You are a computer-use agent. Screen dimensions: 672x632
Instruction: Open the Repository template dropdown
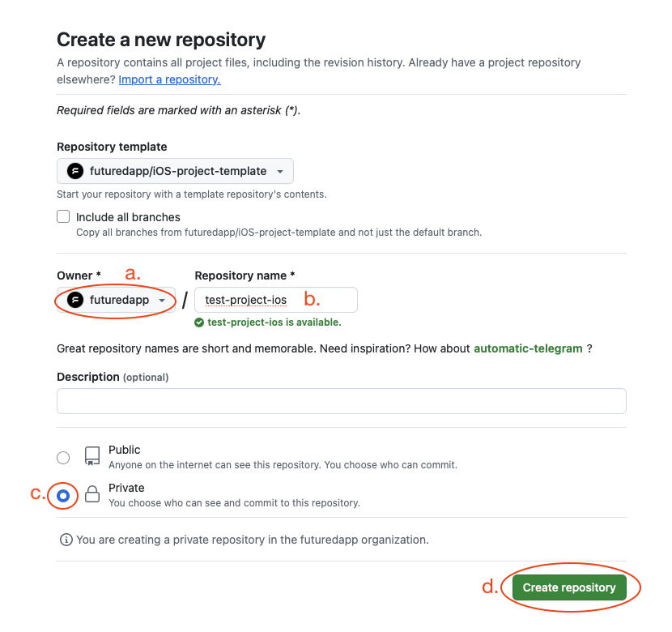[175, 171]
